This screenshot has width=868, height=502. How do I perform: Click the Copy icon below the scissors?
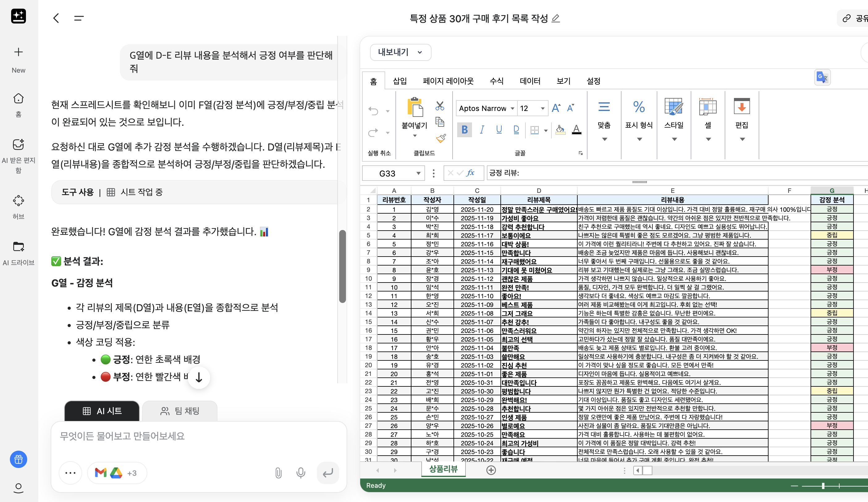pyautogui.click(x=440, y=122)
